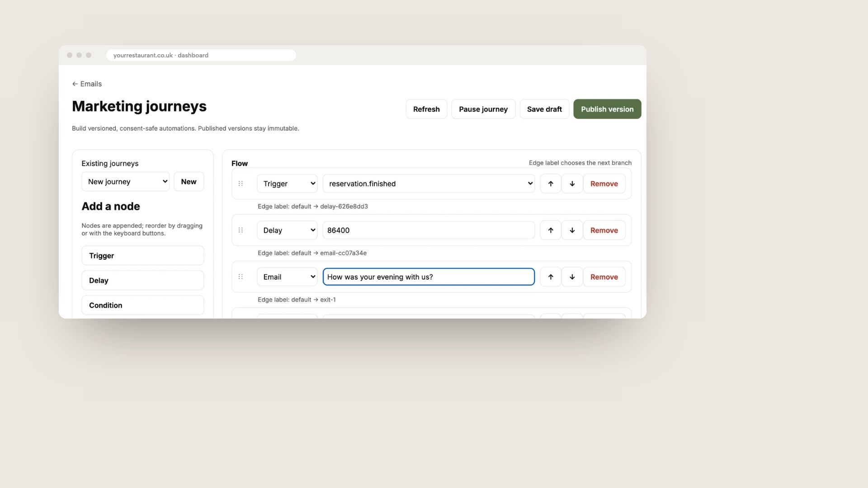This screenshot has width=868, height=488.
Task: Select 'Edge label: default → email-cc07a34e' text
Action: tap(312, 253)
